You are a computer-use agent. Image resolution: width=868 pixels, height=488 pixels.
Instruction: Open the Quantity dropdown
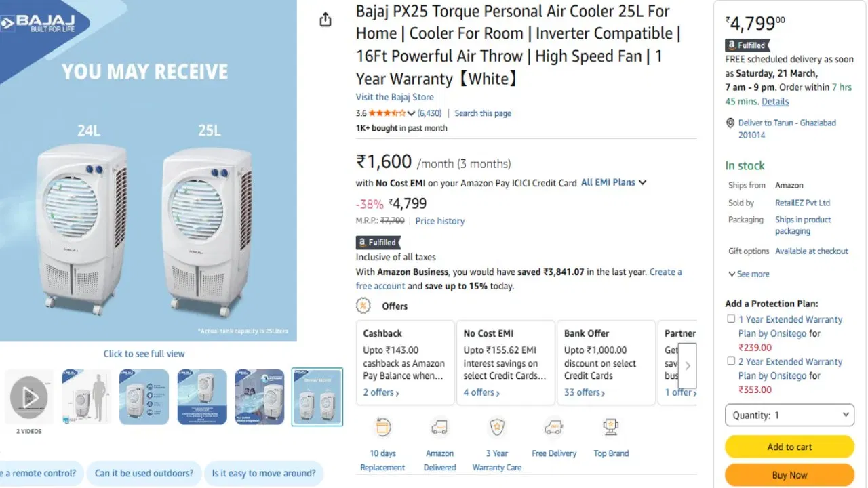tap(789, 414)
